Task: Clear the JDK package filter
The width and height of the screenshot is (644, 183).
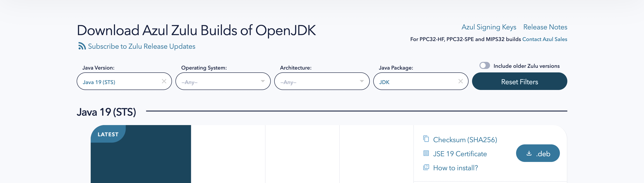Action: [460, 81]
